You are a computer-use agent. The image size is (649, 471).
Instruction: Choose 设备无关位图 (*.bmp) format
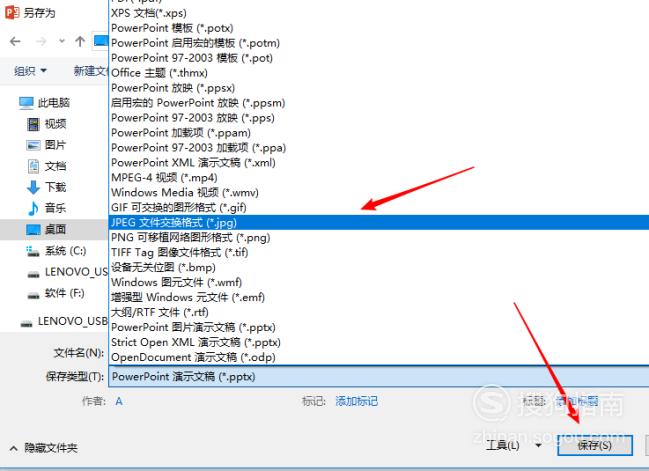[x=379, y=267]
